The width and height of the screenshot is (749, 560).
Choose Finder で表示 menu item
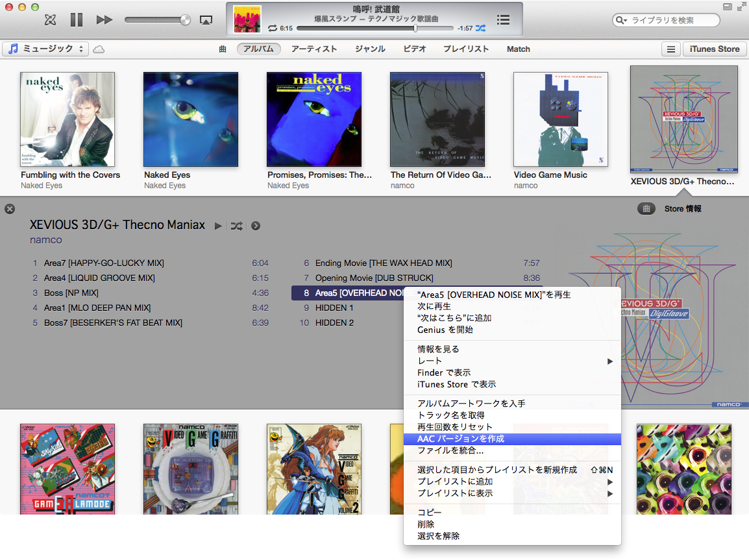512,373
